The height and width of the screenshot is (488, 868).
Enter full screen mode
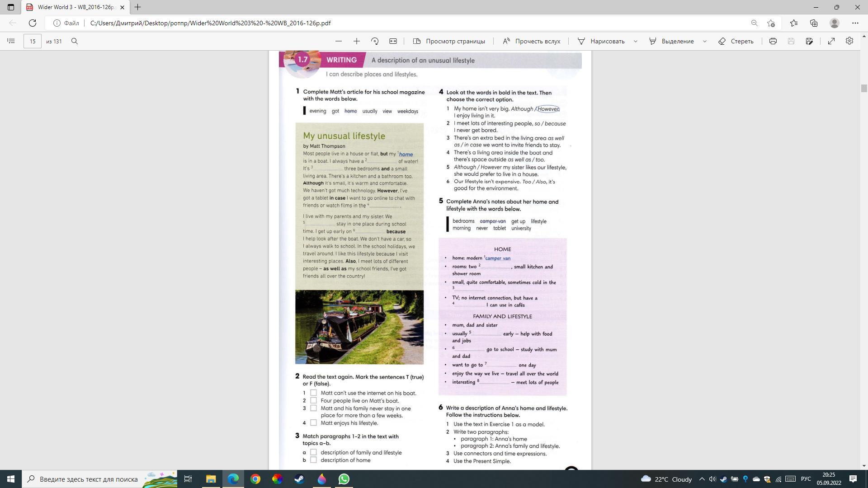(x=831, y=41)
